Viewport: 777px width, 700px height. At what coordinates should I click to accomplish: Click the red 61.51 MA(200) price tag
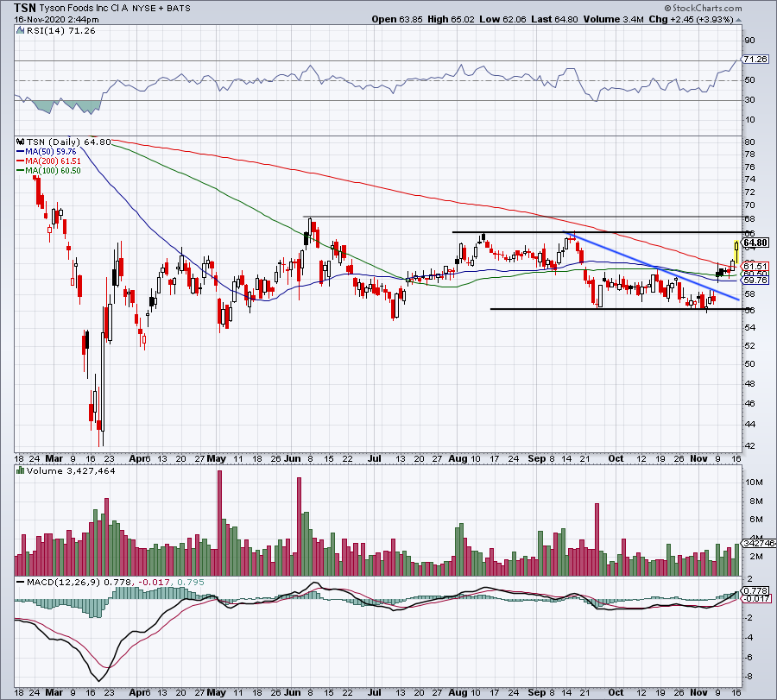point(755,266)
